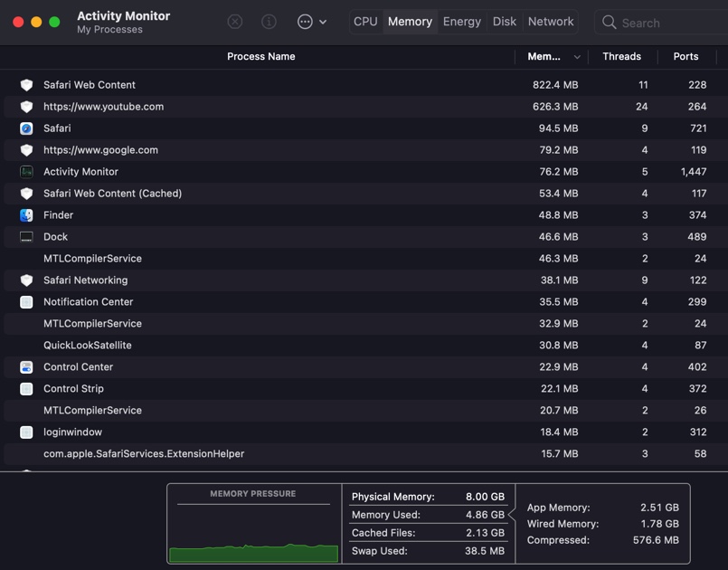The height and width of the screenshot is (570, 728).
Task: Select the loginwindow process name
Action: click(x=72, y=432)
